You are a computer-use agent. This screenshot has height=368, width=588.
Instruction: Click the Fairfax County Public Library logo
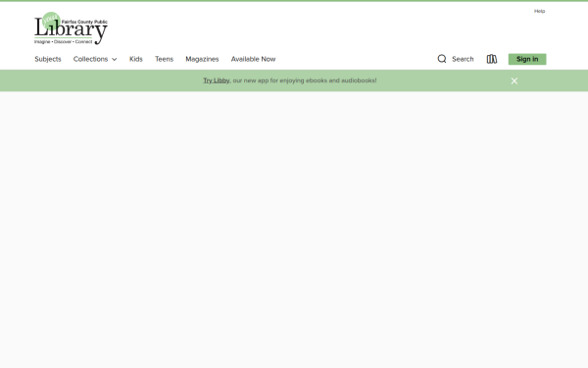pos(71,28)
